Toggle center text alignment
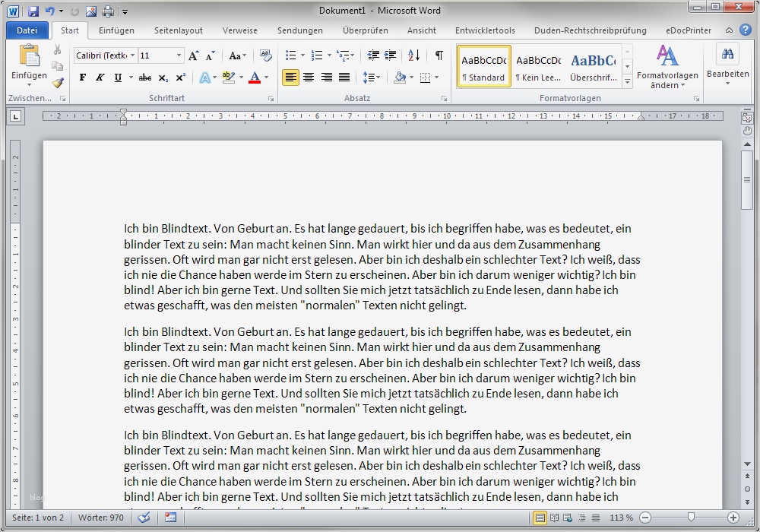The height and width of the screenshot is (532, 760). coord(309,77)
